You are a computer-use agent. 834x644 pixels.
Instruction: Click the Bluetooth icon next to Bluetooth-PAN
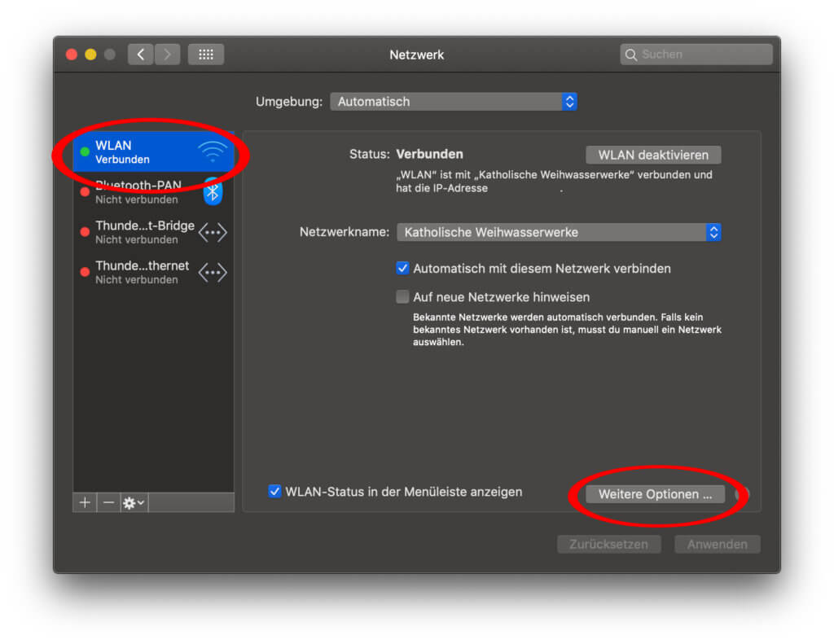(x=213, y=191)
